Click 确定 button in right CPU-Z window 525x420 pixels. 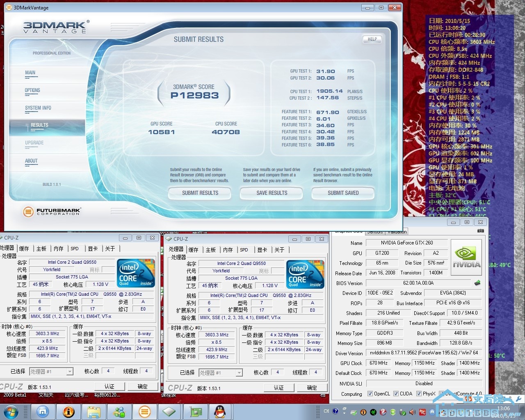pos(312,388)
